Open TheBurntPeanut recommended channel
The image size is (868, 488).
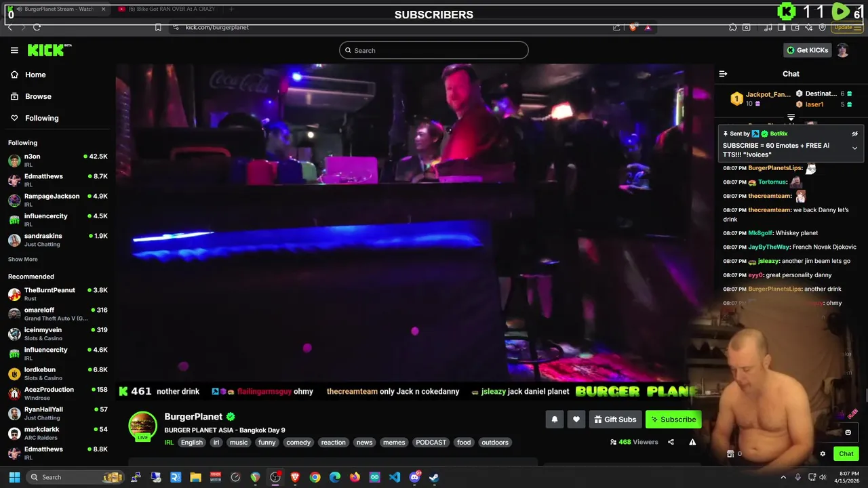point(58,293)
